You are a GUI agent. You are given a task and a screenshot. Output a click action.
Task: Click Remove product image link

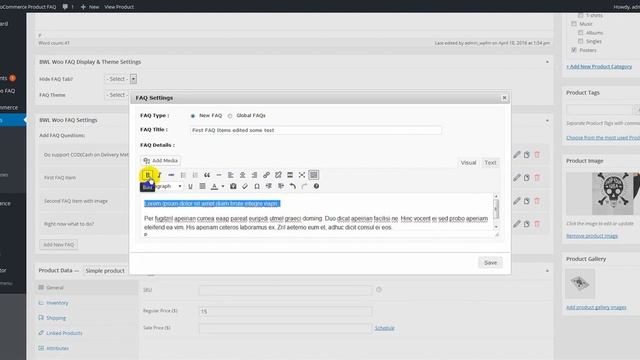coord(592,236)
